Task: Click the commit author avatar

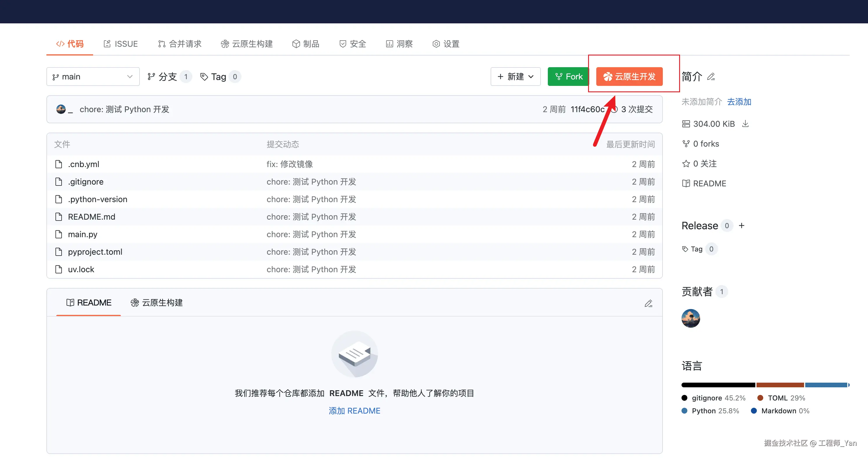Action: (x=61, y=109)
